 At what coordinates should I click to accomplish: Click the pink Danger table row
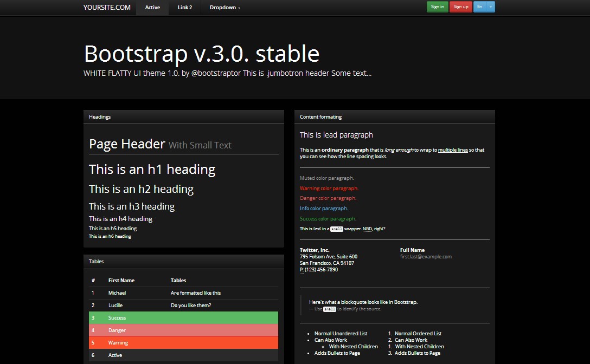point(184,330)
